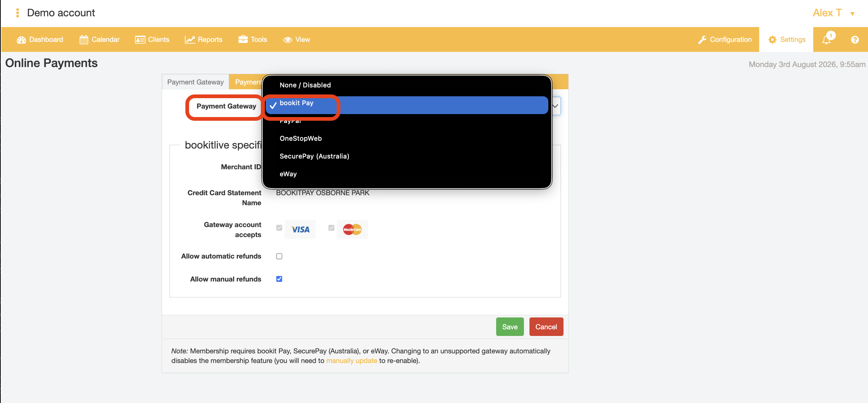Pick eWay from the gateway dropdown
Image resolution: width=868 pixels, height=403 pixels.
tap(407, 174)
